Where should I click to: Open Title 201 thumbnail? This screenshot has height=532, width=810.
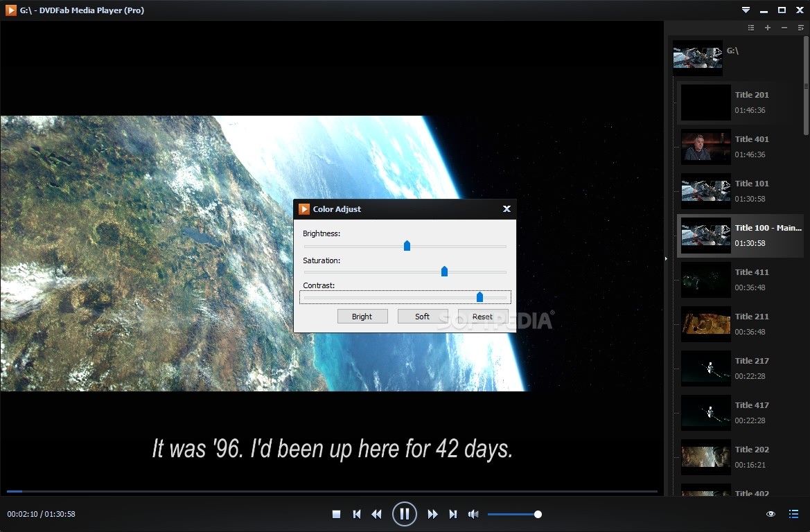(x=705, y=103)
